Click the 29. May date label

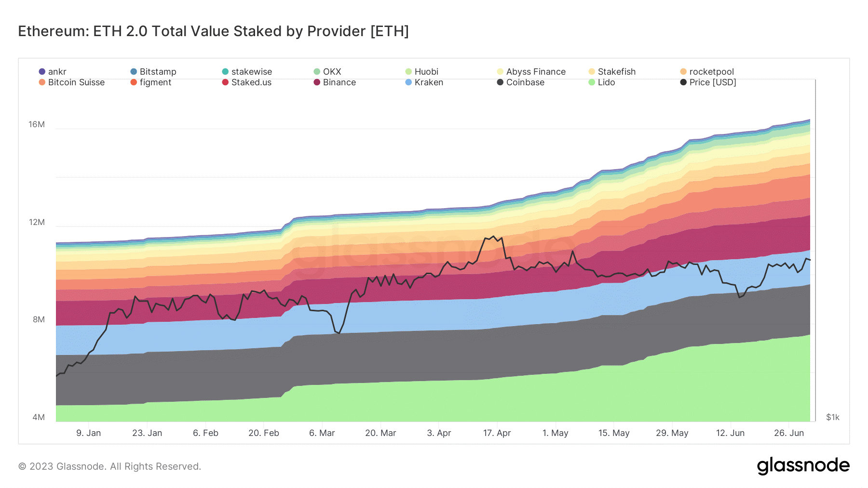(672, 433)
